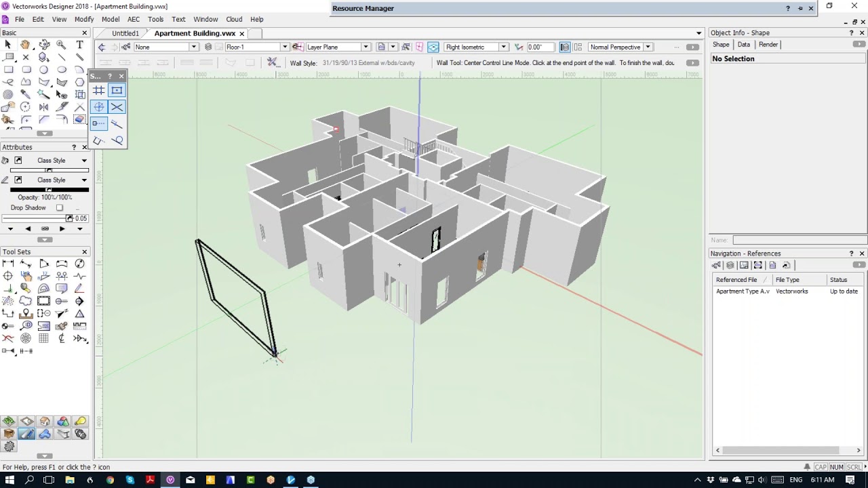Select the Rounded Rectangle tool

[26, 69]
